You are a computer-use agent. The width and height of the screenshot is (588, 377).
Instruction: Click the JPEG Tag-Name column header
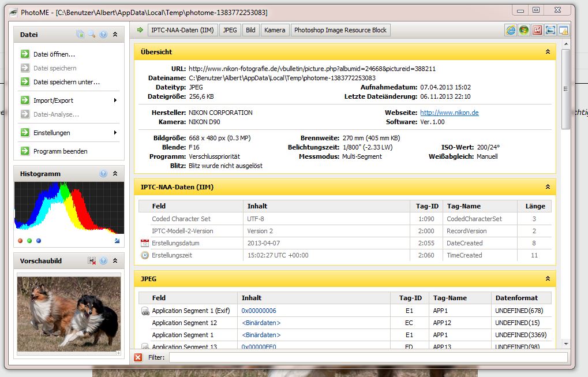click(460, 298)
